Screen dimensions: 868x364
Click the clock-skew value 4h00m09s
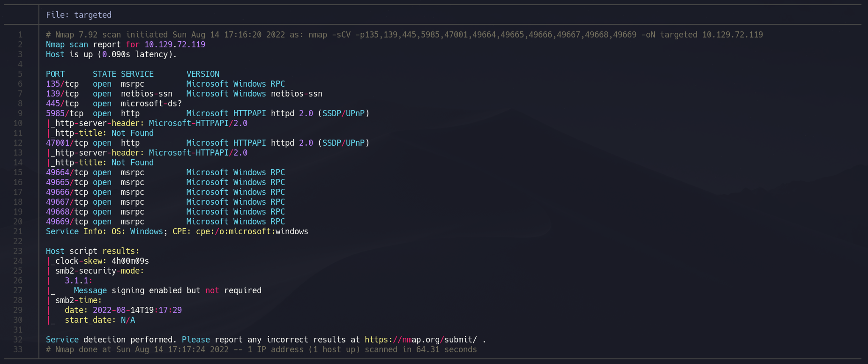(130, 261)
